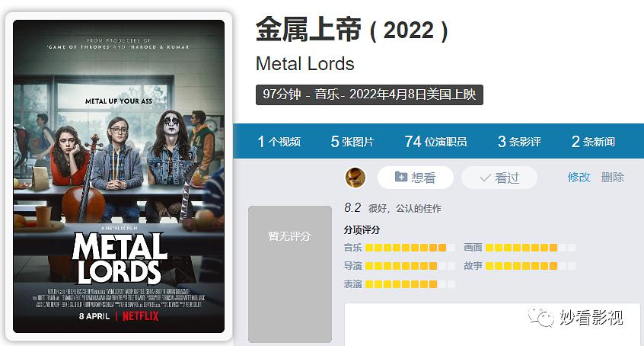Open the 5 张图片 tab

pos(352,142)
